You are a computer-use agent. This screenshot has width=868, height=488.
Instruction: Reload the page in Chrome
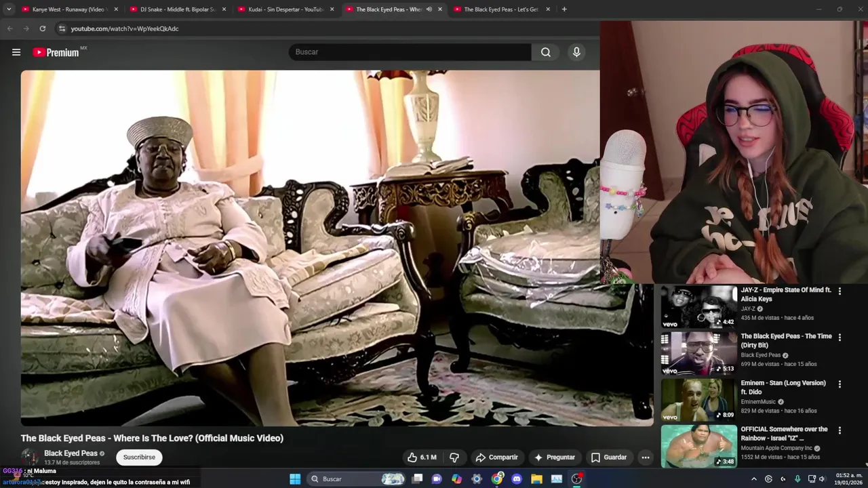tap(42, 28)
